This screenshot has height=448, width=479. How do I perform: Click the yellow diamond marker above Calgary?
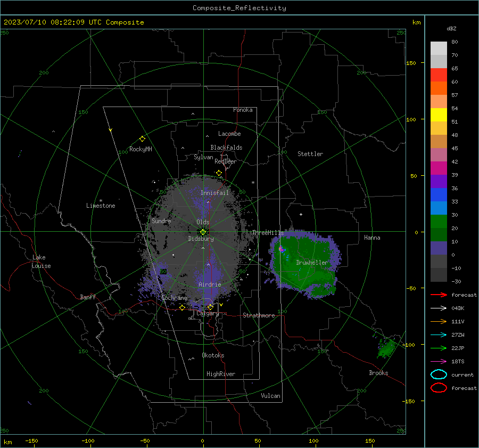[210, 307]
